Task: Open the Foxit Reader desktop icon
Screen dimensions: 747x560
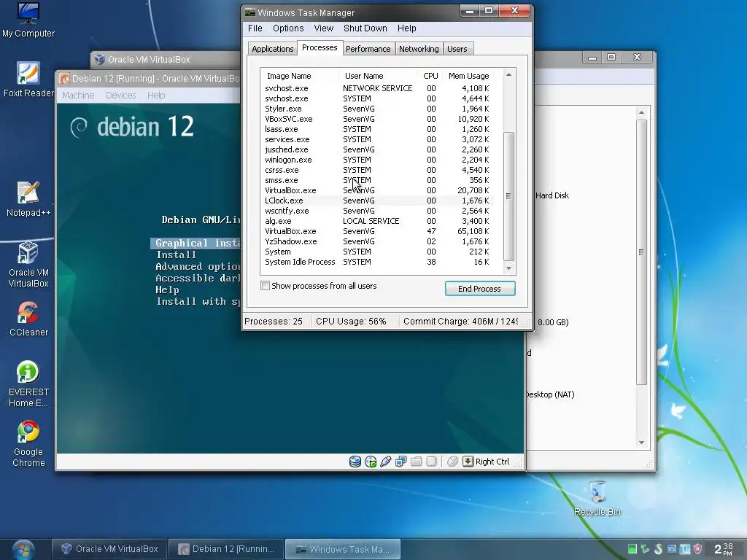Action: (28, 79)
